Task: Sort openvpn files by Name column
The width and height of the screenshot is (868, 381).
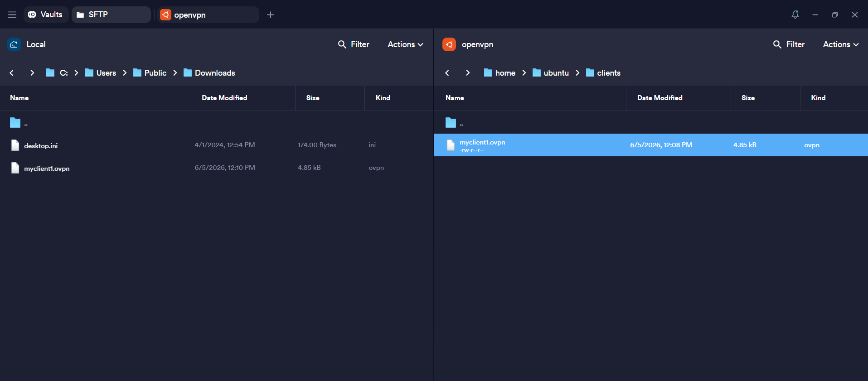Action: (x=455, y=98)
